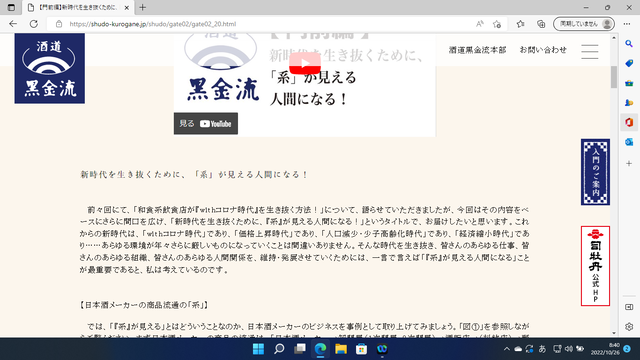
Task: Click scrollbar up arrow
Action: click(614, 38)
